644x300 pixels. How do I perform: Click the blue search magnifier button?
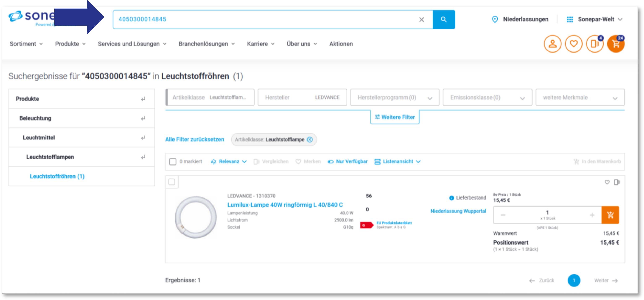(x=443, y=19)
